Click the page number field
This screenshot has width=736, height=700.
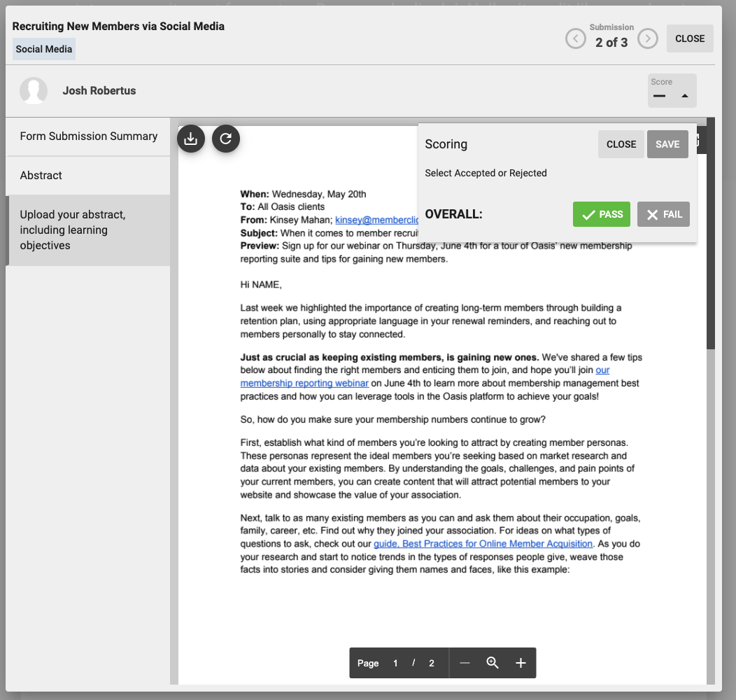(396, 663)
